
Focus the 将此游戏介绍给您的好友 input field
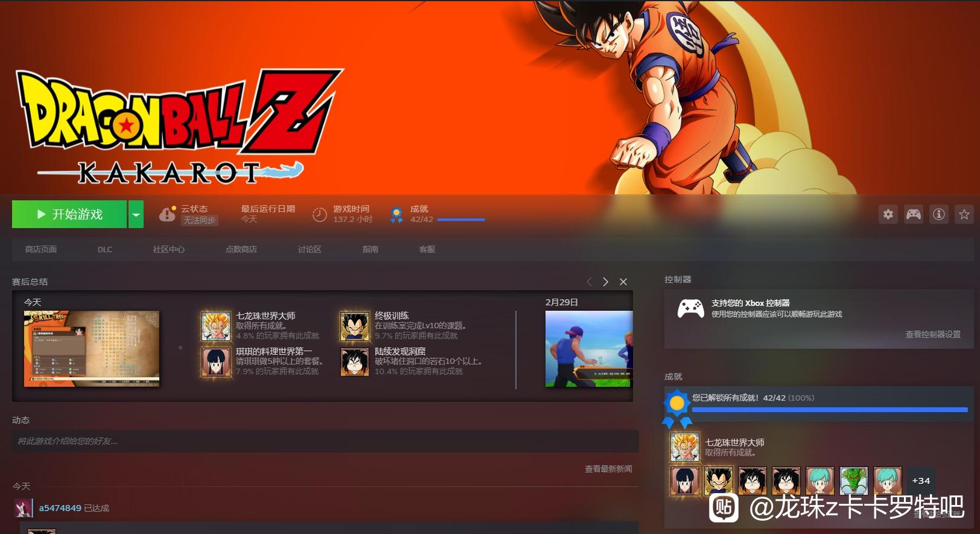[325, 441]
